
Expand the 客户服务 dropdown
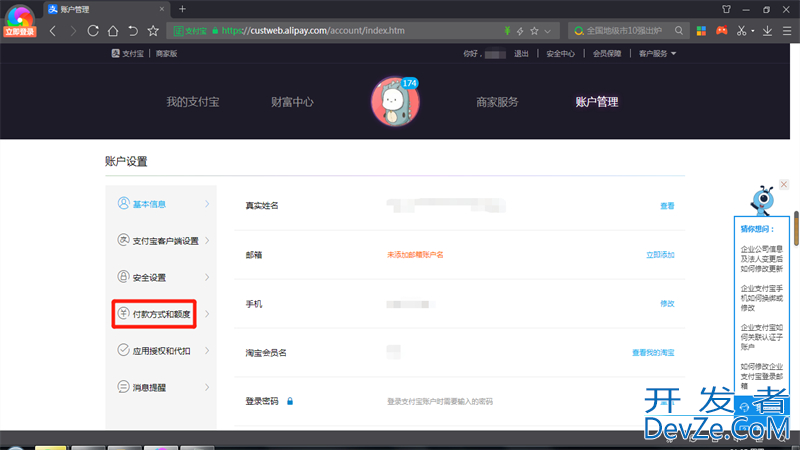[657, 54]
